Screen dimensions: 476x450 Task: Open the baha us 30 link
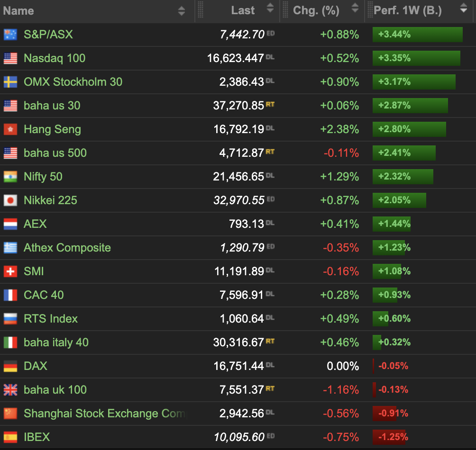pos(52,106)
